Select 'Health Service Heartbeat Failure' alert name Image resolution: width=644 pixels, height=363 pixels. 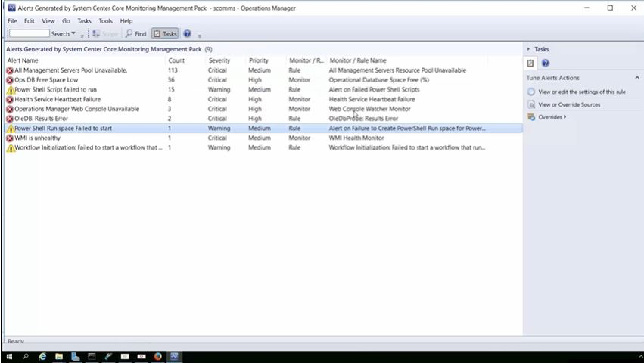pyautogui.click(x=58, y=99)
